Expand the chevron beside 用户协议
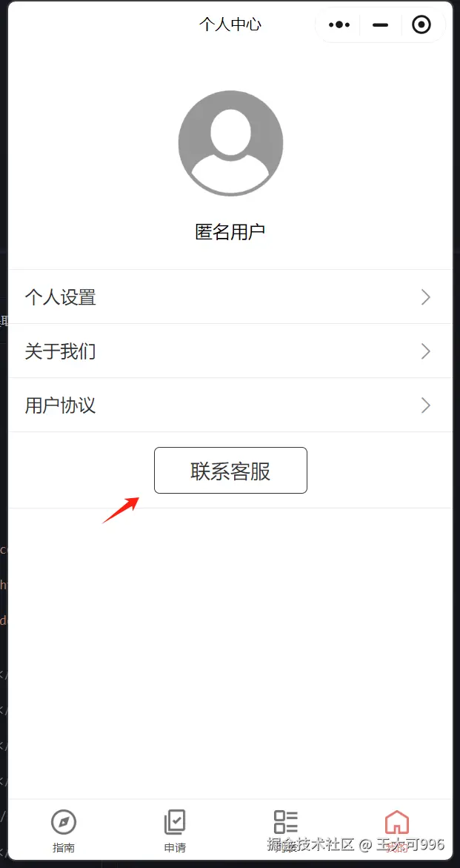460x868 pixels. click(426, 405)
